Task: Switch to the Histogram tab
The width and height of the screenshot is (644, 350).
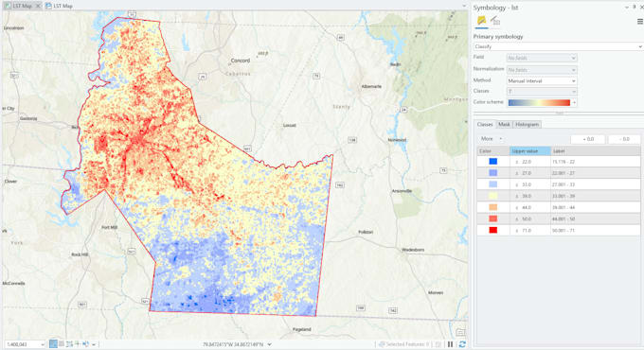Action: pyautogui.click(x=527, y=124)
